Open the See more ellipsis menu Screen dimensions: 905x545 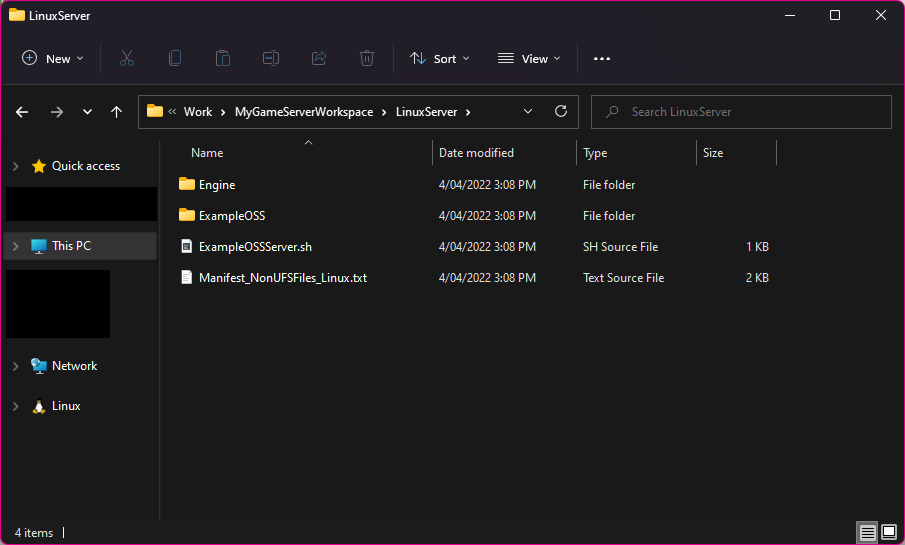click(601, 59)
